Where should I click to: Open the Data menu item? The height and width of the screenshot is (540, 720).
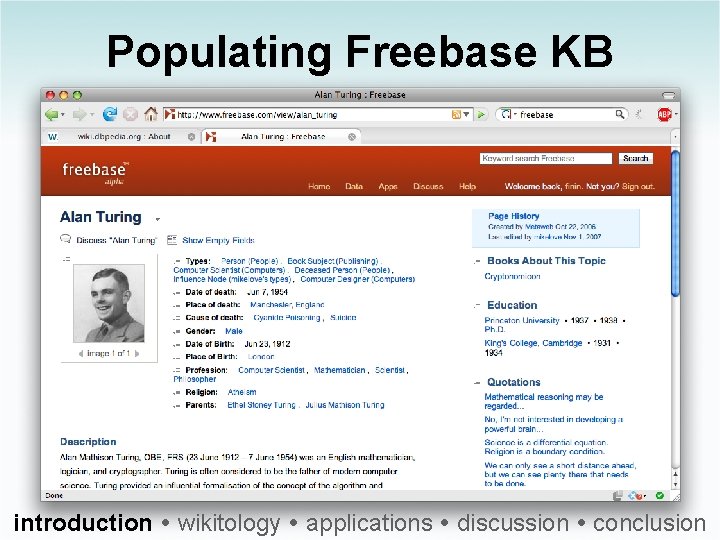(x=354, y=186)
